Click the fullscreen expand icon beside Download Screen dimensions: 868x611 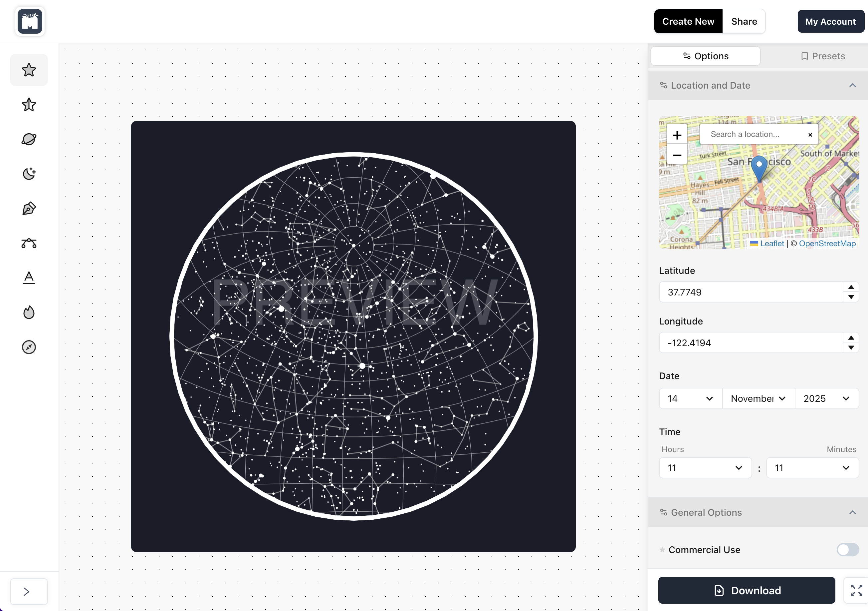pos(856,590)
